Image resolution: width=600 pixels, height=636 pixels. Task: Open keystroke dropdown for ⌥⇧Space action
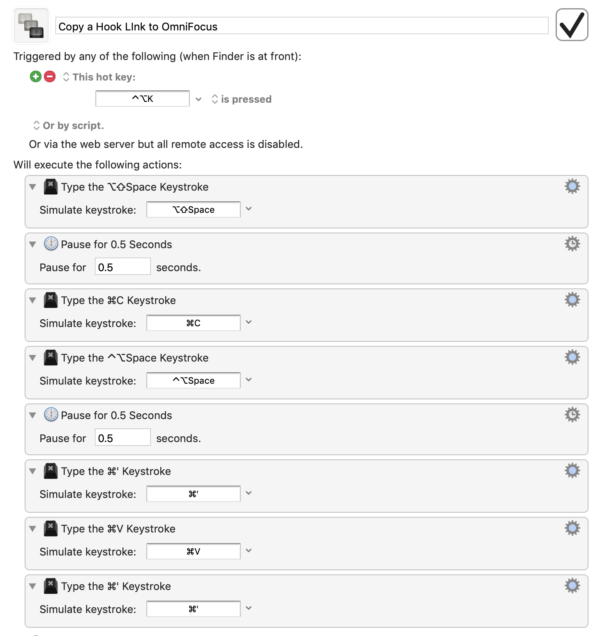[x=249, y=209]
